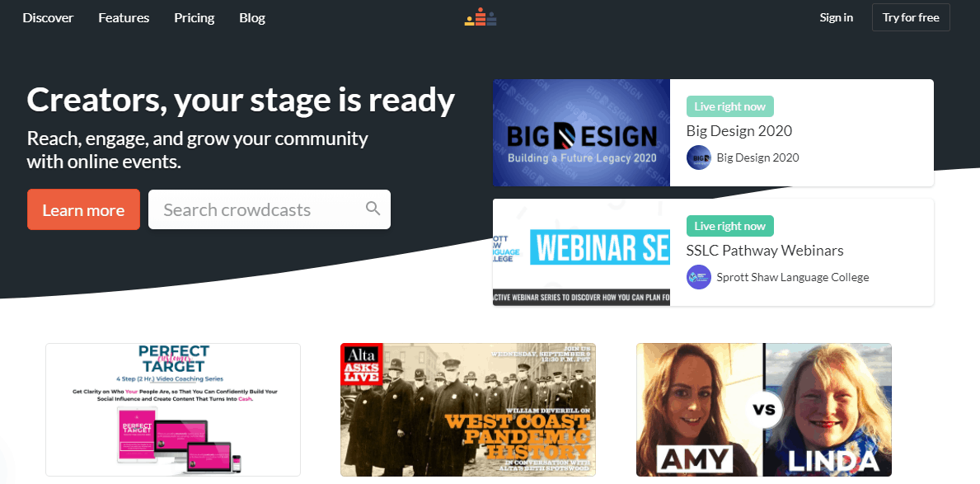Go to the Features page
980x484 pixels.
124,18
